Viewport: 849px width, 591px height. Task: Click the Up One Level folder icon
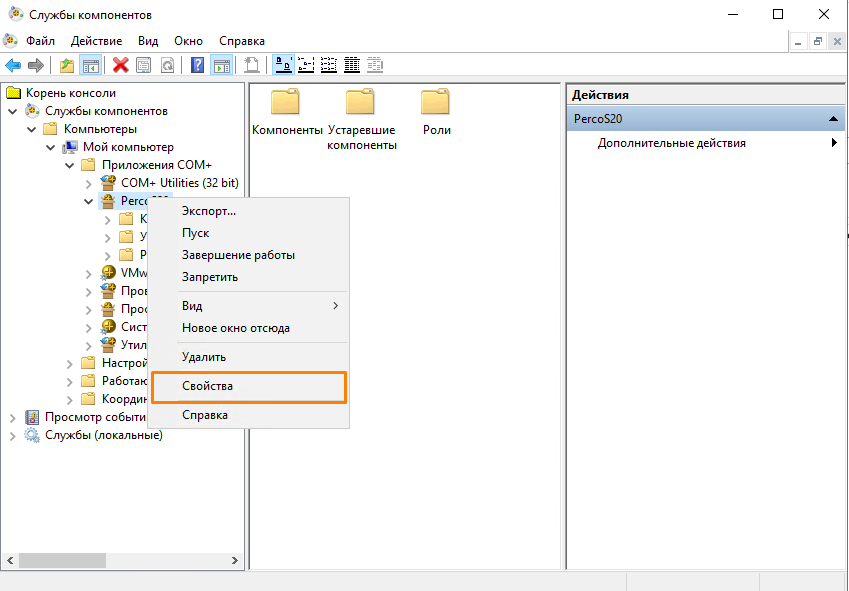point(67,65)
